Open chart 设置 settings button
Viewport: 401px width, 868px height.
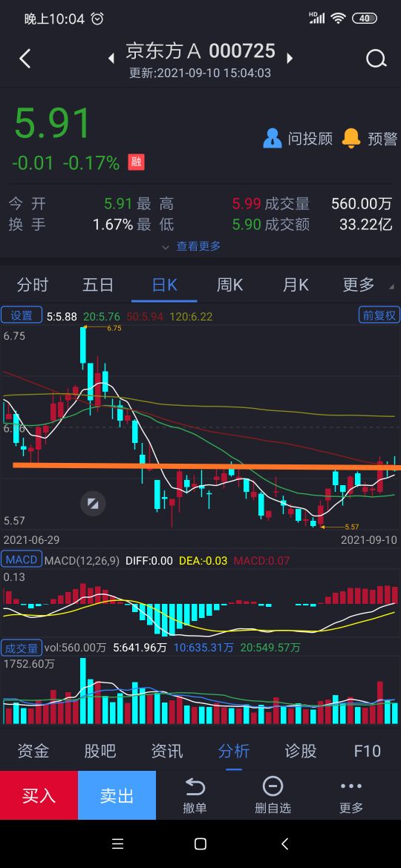pos(22,315)
